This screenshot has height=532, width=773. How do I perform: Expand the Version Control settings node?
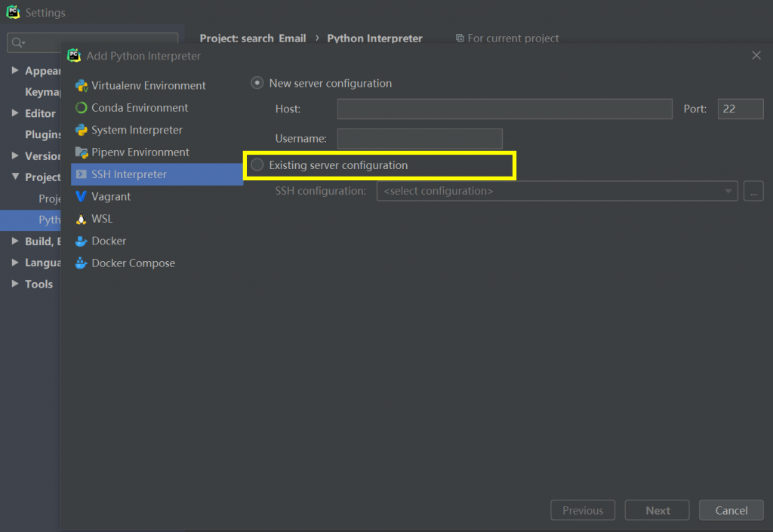(15, 155)
